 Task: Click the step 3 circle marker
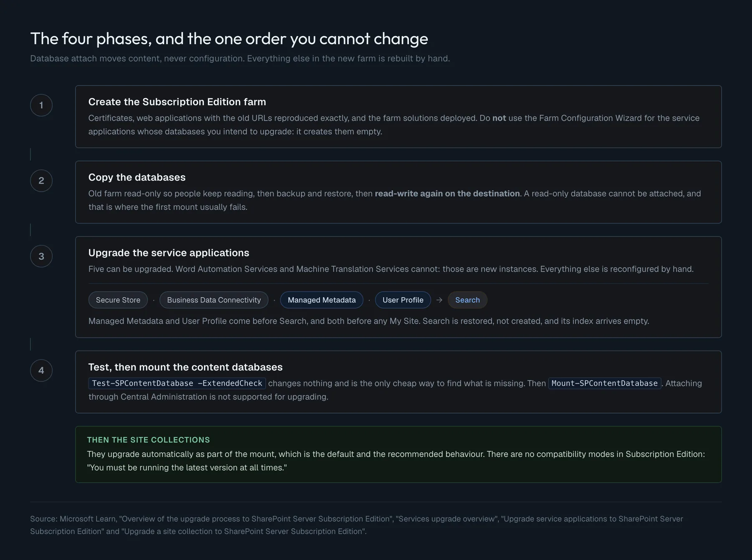(41, 256)
